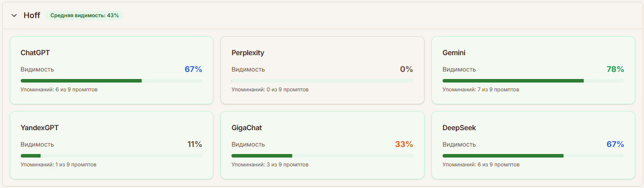The image size is (644, 188).
Task: Open the Gemini card title
Action: 454,53
